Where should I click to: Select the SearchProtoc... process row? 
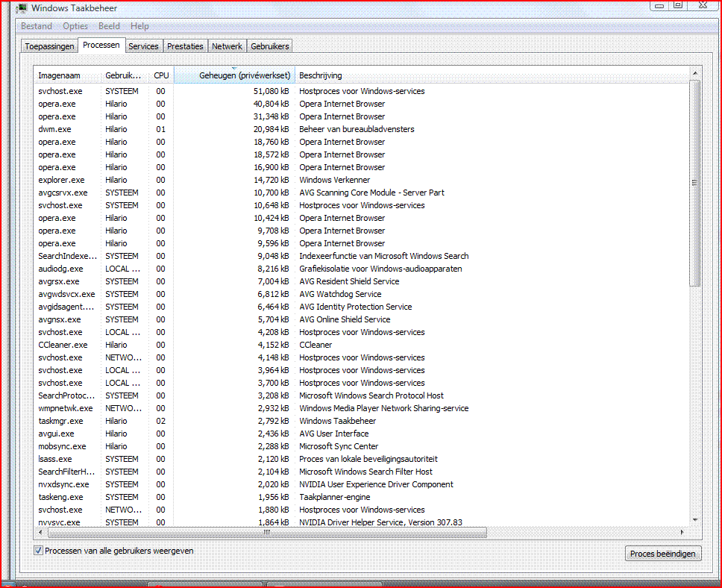[x=361, y=395]
